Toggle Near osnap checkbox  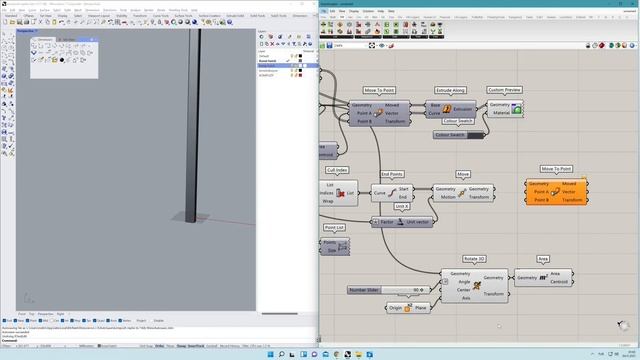pos(15,321)
